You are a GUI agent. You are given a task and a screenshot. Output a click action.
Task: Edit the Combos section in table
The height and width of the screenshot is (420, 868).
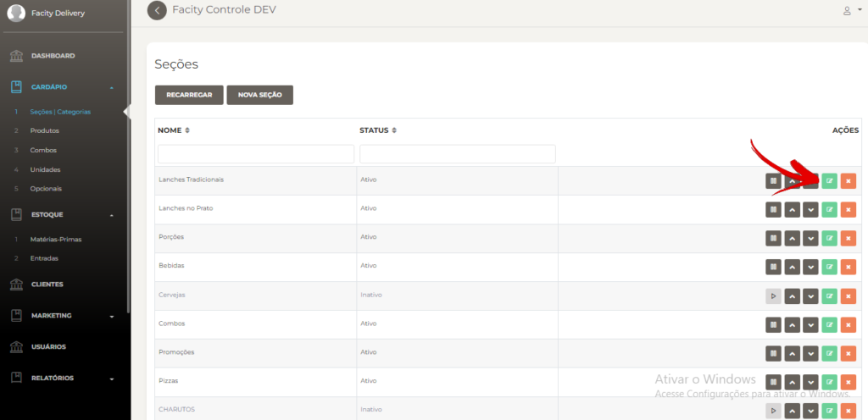point(829,324)
